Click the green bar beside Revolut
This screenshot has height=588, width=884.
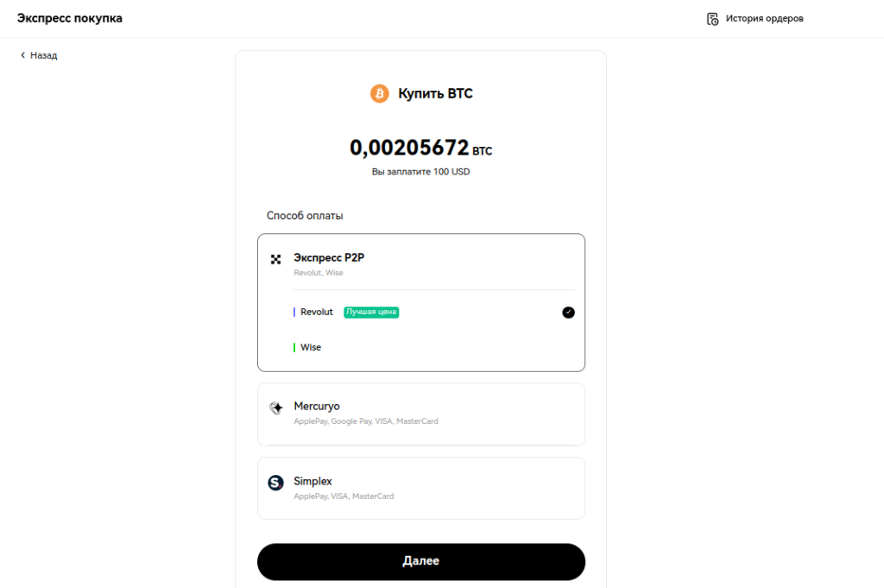coord(294,312)
